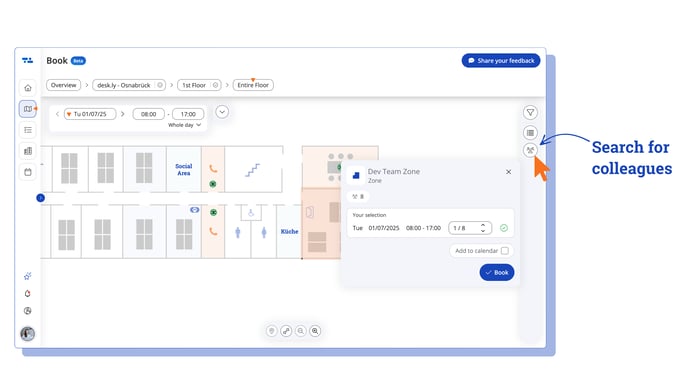Click the circular icon below the notification bell

[x=28, y=311]
